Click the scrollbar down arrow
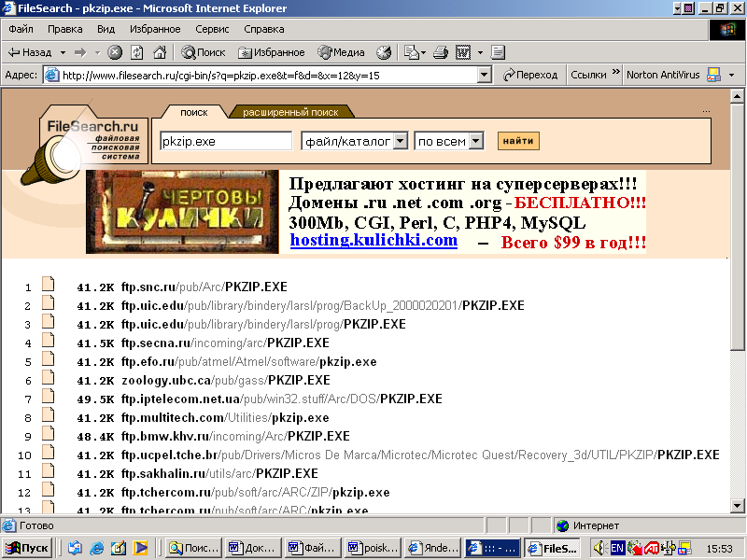The width and height of the screenshot is (747, 560). pos(737,505)
